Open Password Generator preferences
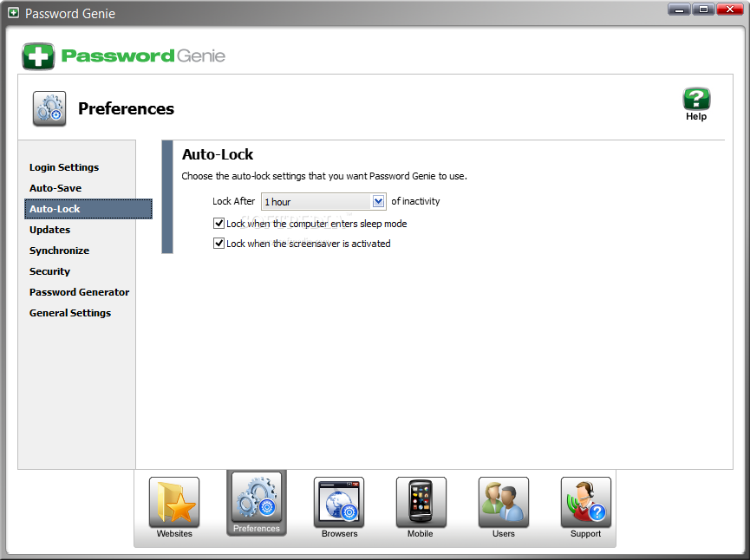Image resolution: width=750 pixels, height=560 pixels. [x=80, y=292]
